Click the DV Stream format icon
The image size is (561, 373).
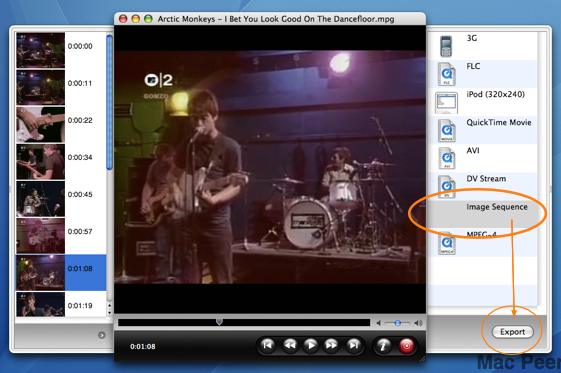(x=447, y=186)
